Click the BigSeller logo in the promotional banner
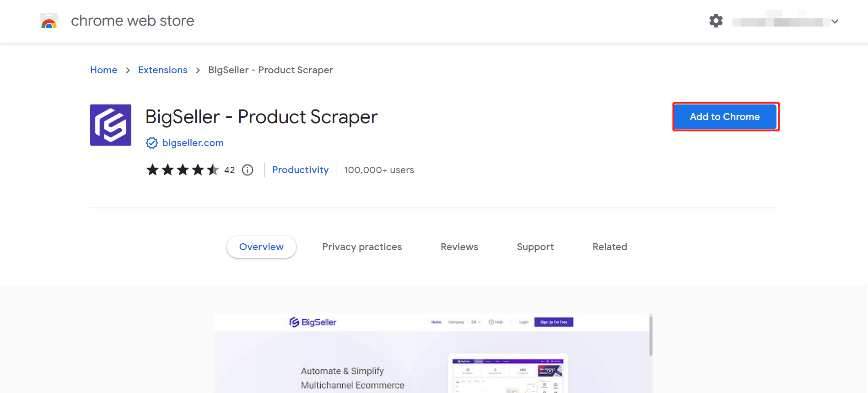Viewport: 868px width, 393px height. tap(313, 322)
